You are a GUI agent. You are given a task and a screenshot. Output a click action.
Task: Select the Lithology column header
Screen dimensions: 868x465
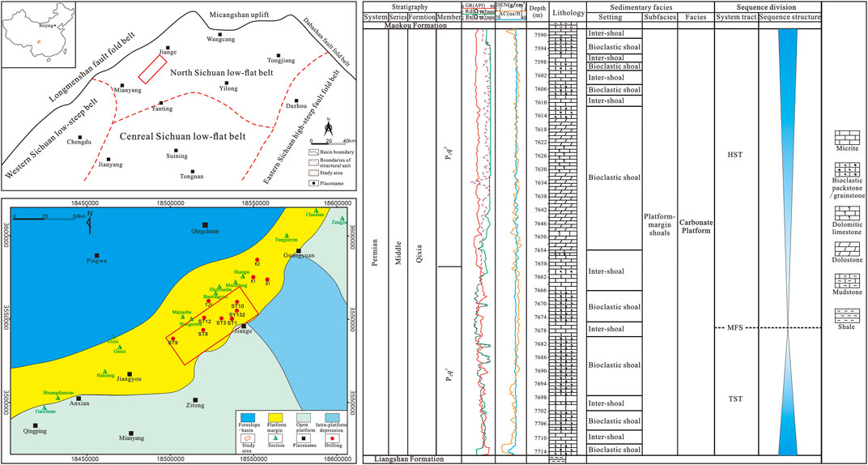click(x=563, y=11)
